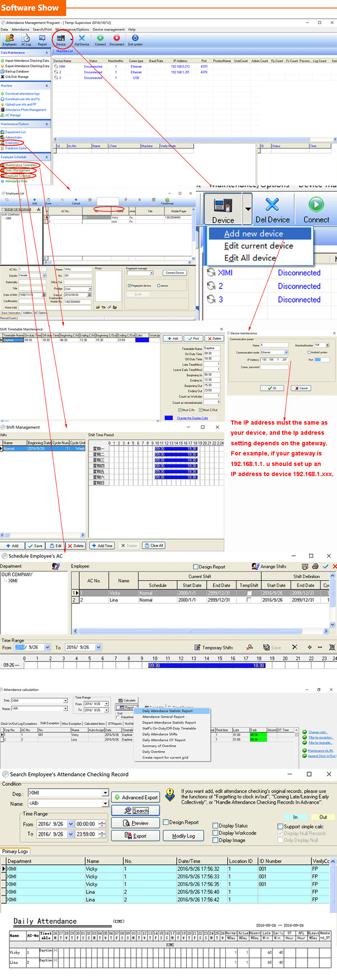Open the Device dropdown arrow in zoomed toolbar

click(248, 209)
